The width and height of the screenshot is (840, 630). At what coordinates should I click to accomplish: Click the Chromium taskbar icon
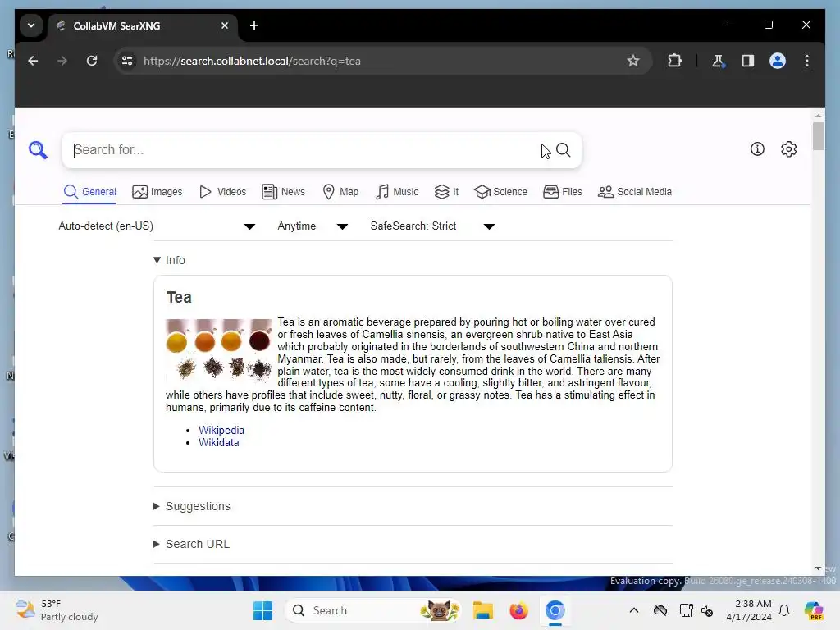pyautogui.click(x=555, y=610)
